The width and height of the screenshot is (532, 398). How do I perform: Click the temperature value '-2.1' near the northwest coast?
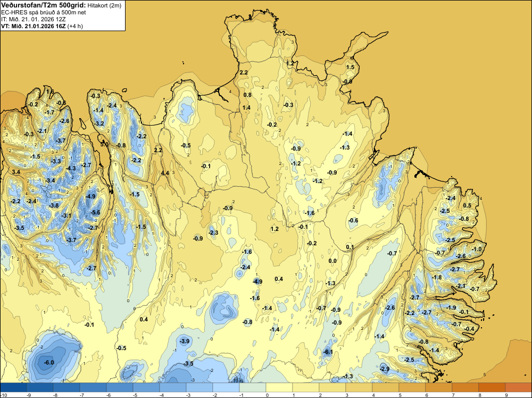point(42,131)
